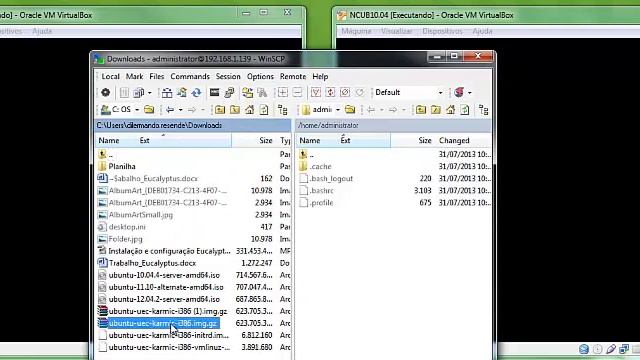Click the Invert Selection icon
Screen dimensions: 640x360
tap(330, 93)
